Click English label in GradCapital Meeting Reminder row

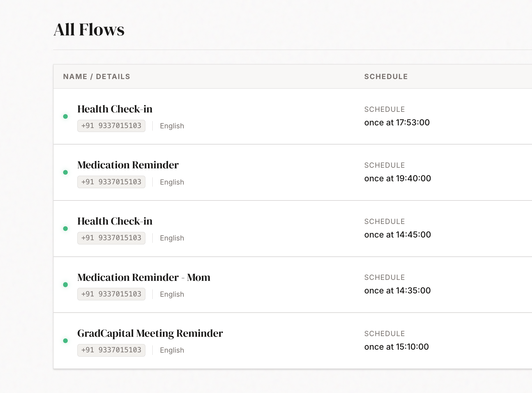pyautogui.click(x=172, y=350)
